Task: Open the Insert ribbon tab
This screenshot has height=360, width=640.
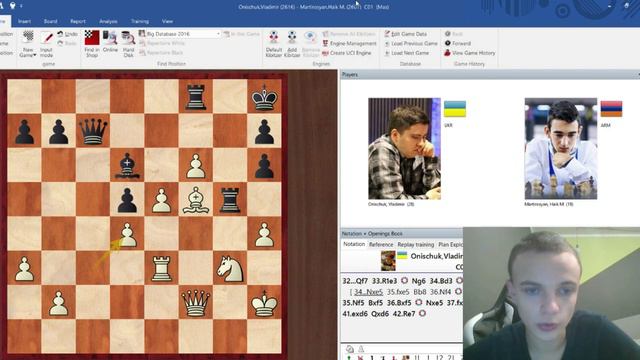Action: (x=24, y=21)
